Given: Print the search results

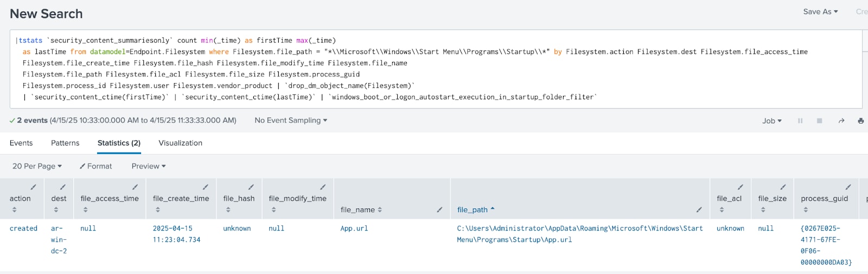Looking at the screenshot, I should (860, 120).
